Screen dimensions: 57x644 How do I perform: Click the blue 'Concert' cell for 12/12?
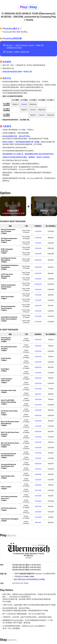(24, 104)
